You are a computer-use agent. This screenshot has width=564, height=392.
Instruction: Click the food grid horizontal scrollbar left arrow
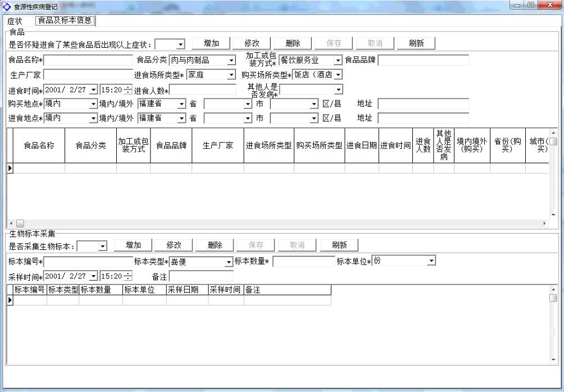tap(11, 224)
